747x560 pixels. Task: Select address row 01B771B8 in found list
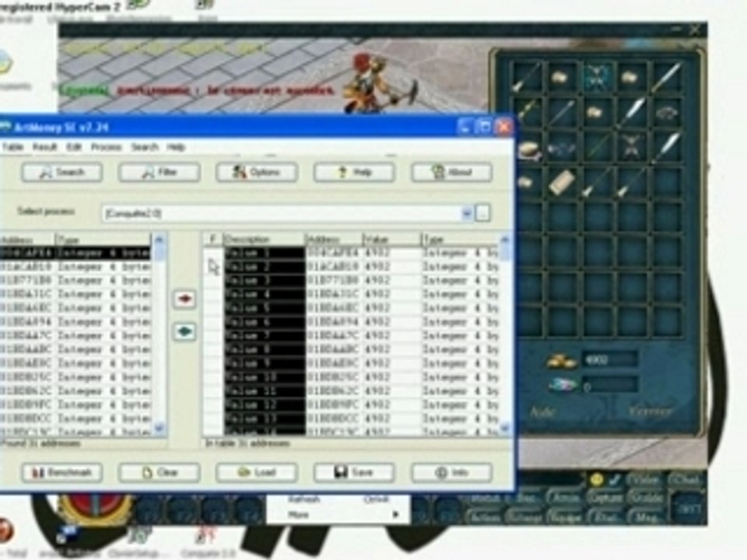click(75, 281)
